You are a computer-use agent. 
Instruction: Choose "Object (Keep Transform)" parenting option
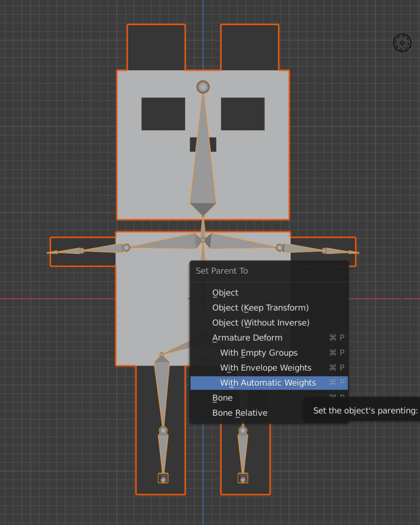(260, 308)
